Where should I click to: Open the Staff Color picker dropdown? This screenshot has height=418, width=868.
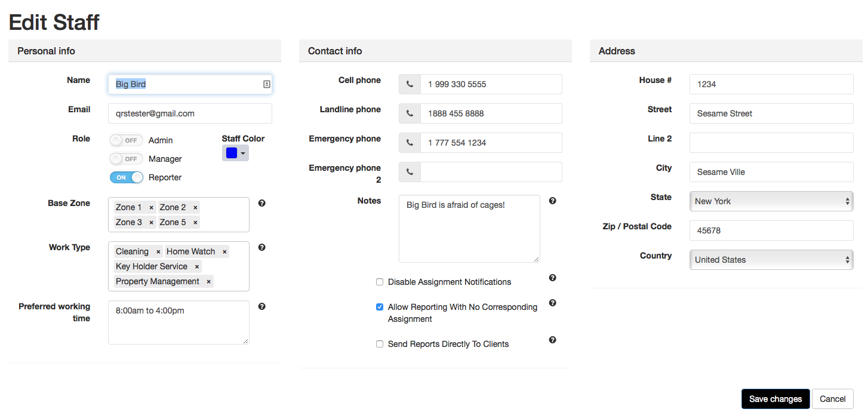[x=235, y=153]
